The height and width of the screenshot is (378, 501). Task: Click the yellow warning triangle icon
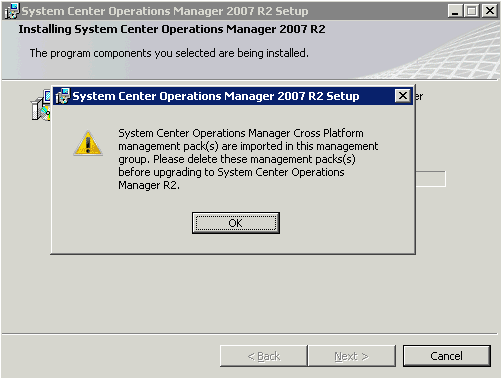tap(88, 143)
